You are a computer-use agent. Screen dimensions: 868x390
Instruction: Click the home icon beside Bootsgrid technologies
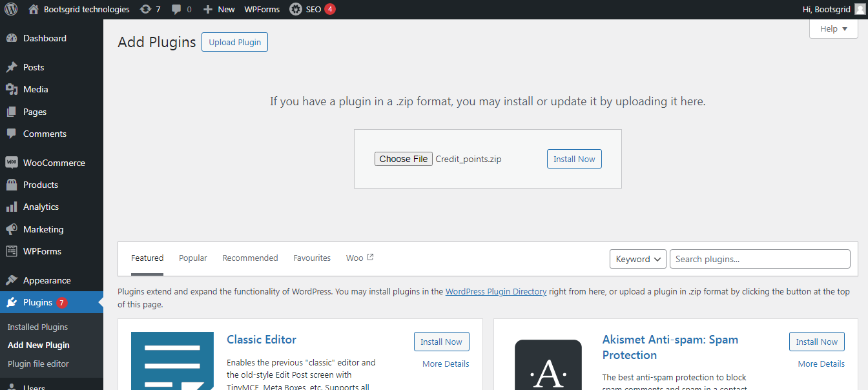click(x=34, y=9)
